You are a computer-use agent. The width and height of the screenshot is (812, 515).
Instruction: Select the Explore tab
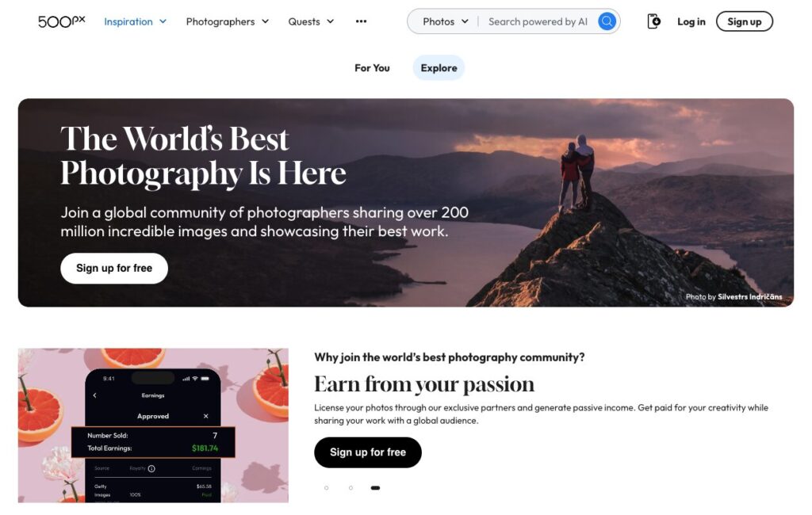click(439, 68)
